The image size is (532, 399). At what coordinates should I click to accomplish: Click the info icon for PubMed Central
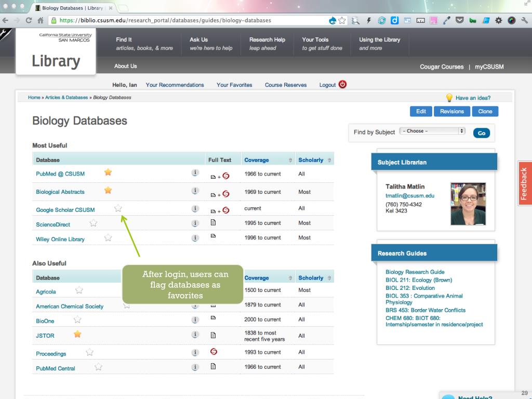(x=195, y=367)
